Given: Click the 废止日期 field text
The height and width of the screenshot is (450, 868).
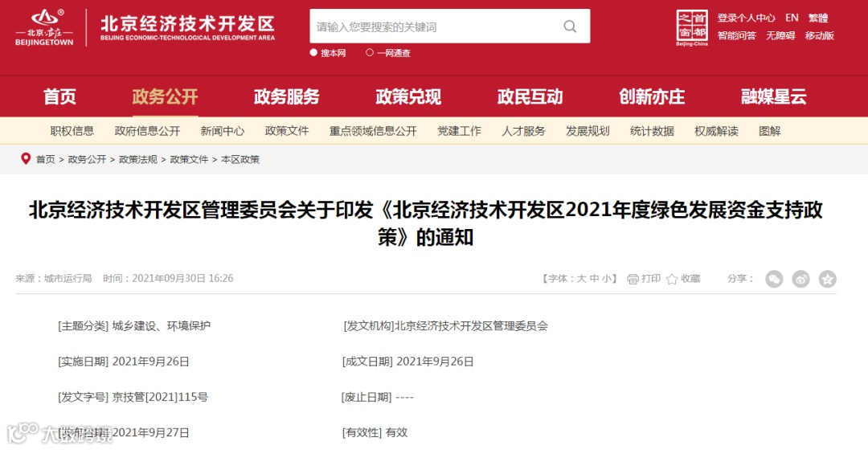Looking at the screenshot, I should 378,397.
